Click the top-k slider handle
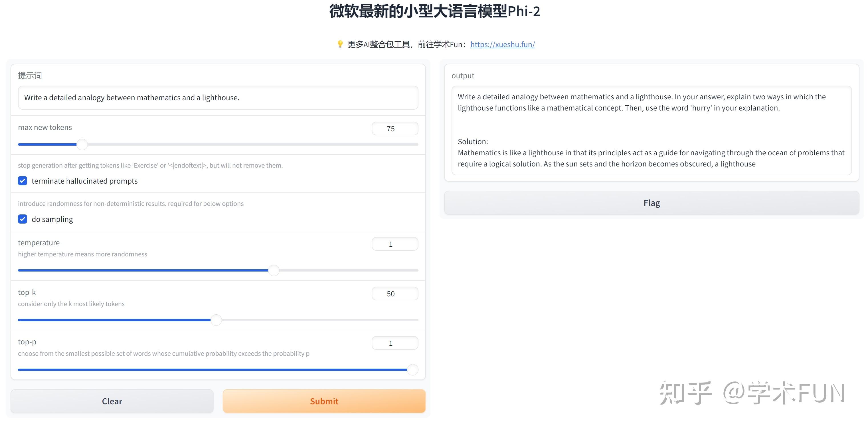This screenshot has height=428, width=868. tap(216, 320)
